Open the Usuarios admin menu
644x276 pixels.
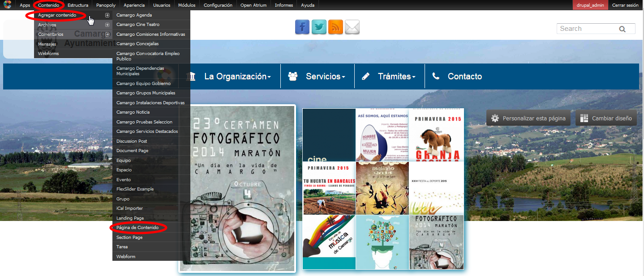click(x=162, y=5)
